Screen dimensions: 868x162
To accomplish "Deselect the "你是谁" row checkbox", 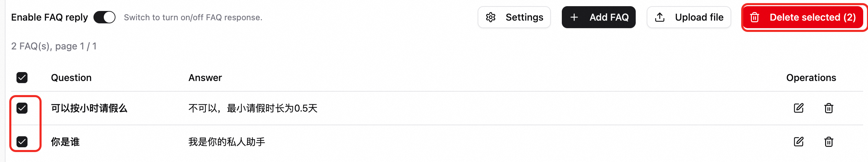I will [22, 141].
